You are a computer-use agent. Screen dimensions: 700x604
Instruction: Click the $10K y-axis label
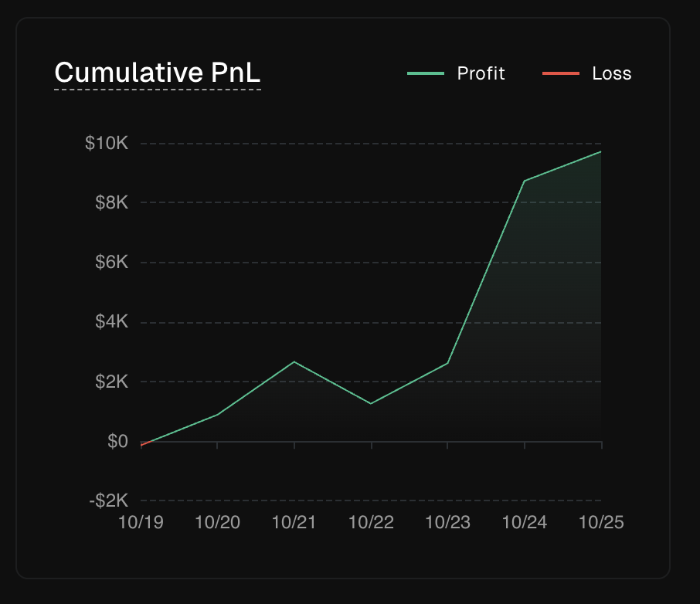tap(107, 144)
